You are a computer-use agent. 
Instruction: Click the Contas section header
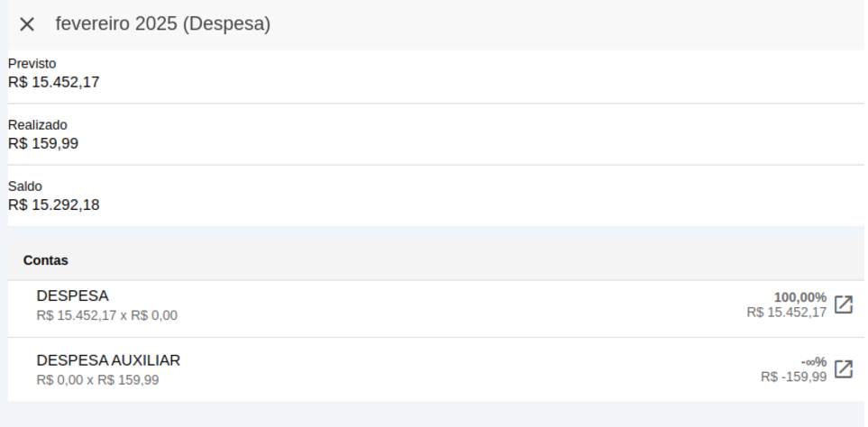click(x=46, y=260)
